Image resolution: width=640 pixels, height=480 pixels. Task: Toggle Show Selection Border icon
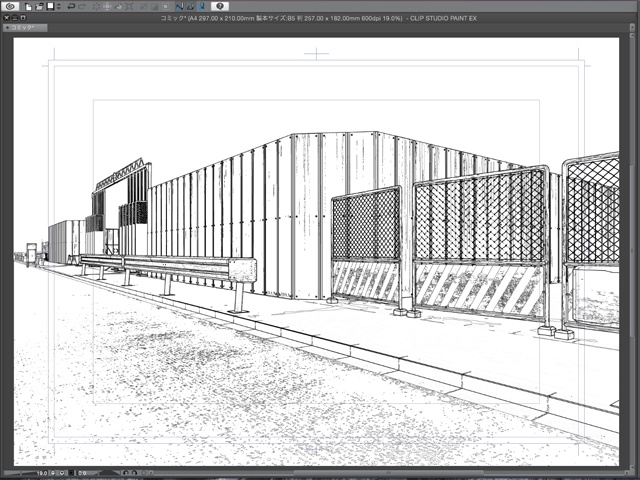[x=165, y=7]
